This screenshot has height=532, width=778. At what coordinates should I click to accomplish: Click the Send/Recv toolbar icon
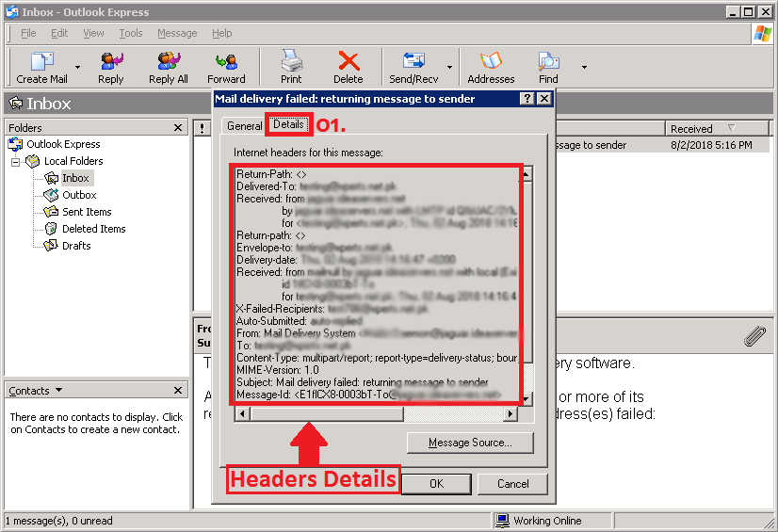click(413, 61)
